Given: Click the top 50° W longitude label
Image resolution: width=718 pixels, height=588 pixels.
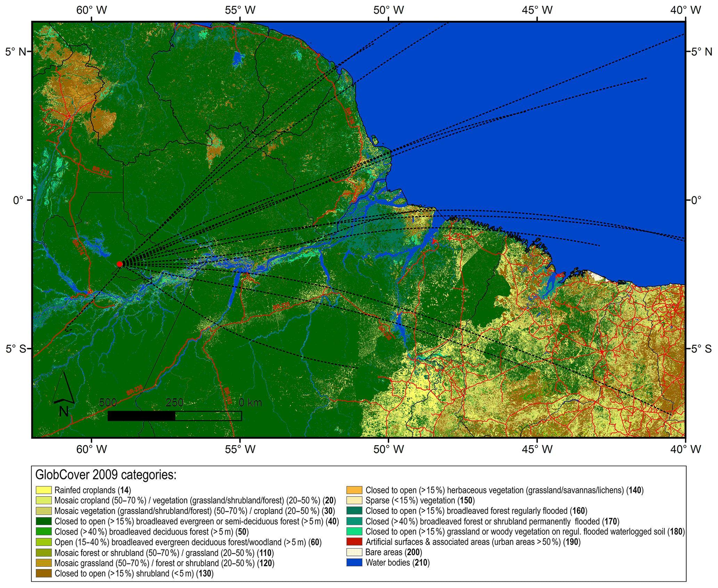Looking at the screenshot, I should [x=388, y=10].
